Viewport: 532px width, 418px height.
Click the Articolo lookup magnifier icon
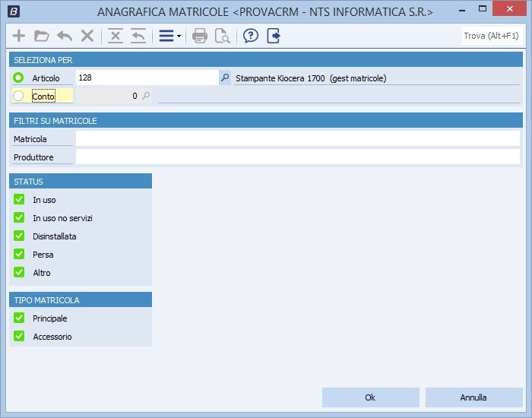pyautogui.click(x=224, y=78)
